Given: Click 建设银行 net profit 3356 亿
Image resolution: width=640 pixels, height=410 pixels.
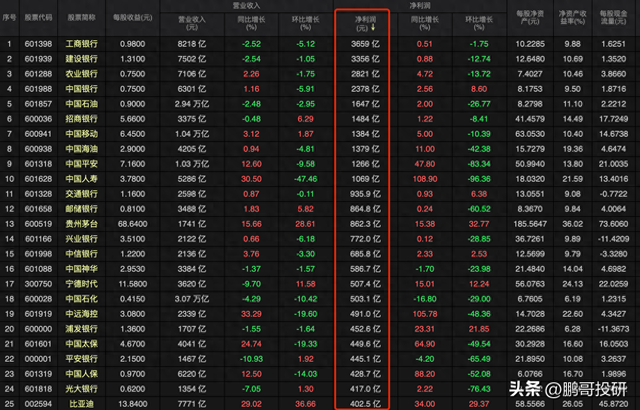Looking at the screenshot, I should [x=365, y=59].
